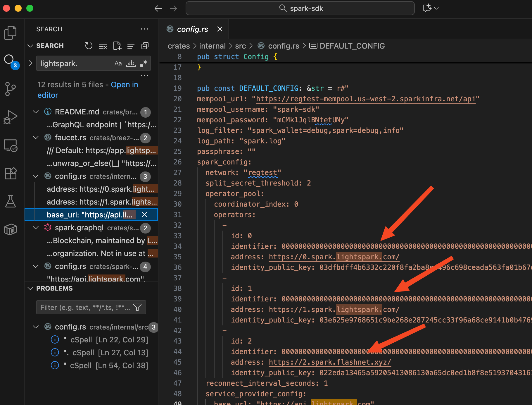Toggle Use Regular Expression option

click(144, 64)
